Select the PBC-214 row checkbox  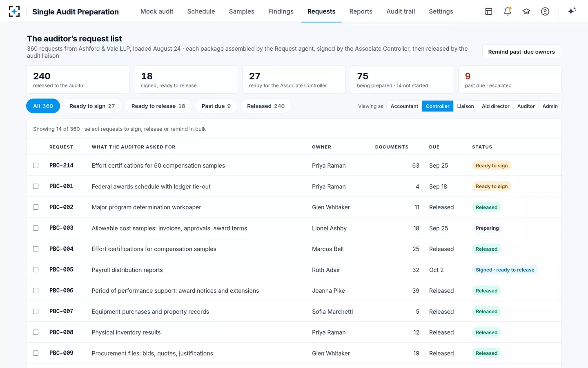pyautogui.click(x=36, y=166)
